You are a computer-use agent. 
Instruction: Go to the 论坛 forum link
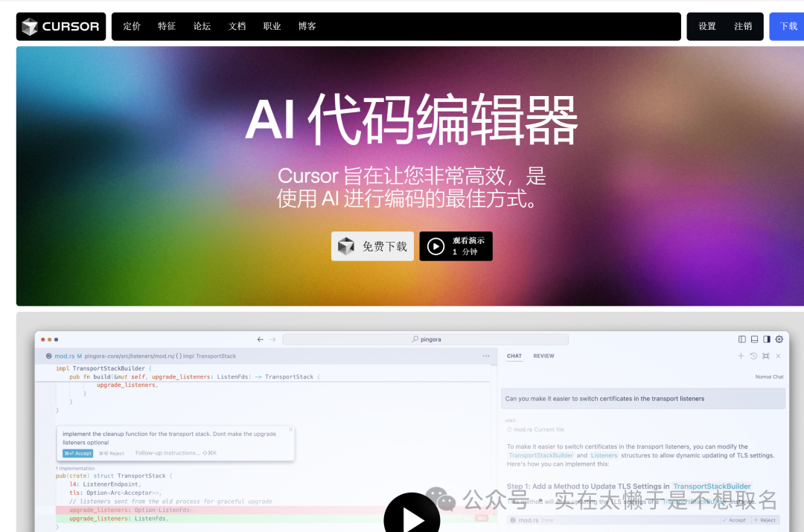coord(202,26)
